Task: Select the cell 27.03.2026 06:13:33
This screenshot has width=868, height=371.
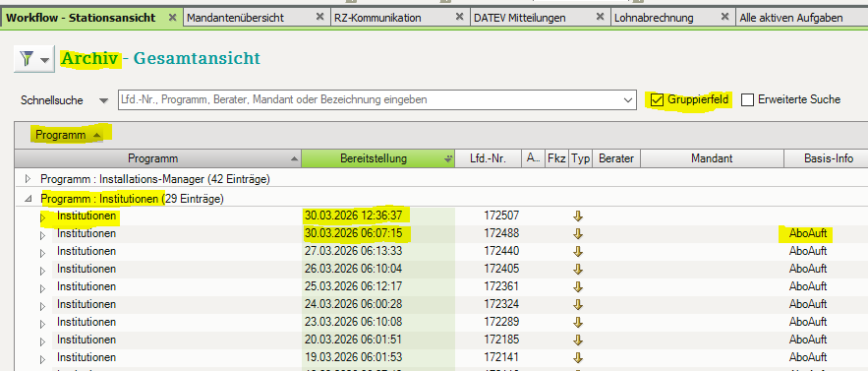Action: click(353, 251)
